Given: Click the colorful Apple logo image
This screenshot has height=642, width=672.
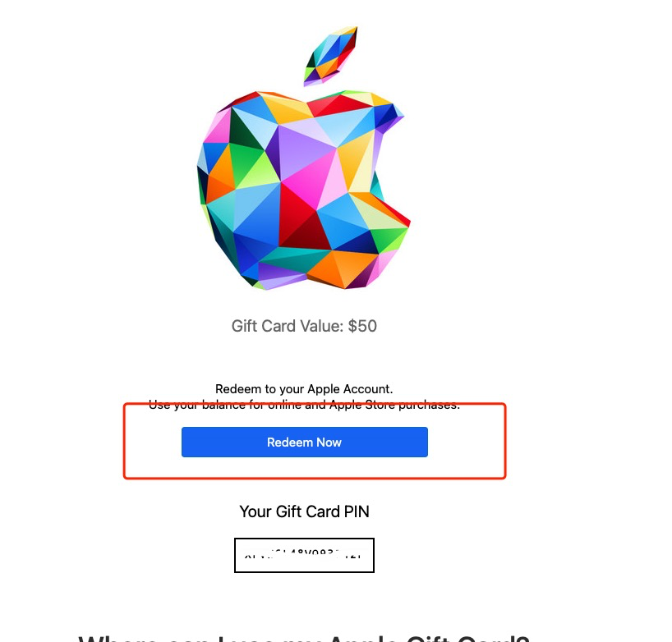Looking at the screenshot, I should [x=303, y=158].
